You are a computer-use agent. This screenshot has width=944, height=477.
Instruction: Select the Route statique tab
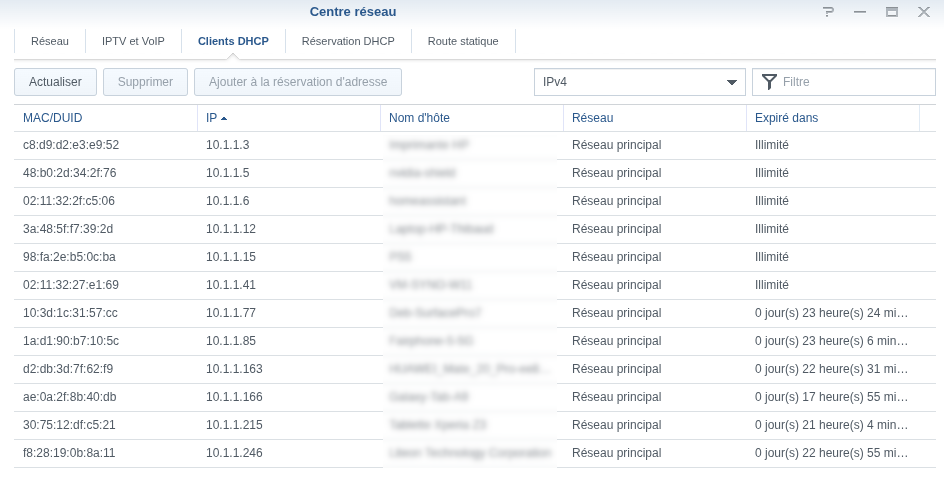pyautogui.click(x=463, y=41)
